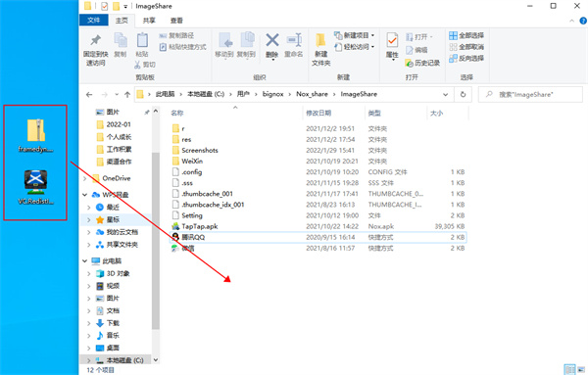Click the refresh button beside the address bar

coord(463,94)
